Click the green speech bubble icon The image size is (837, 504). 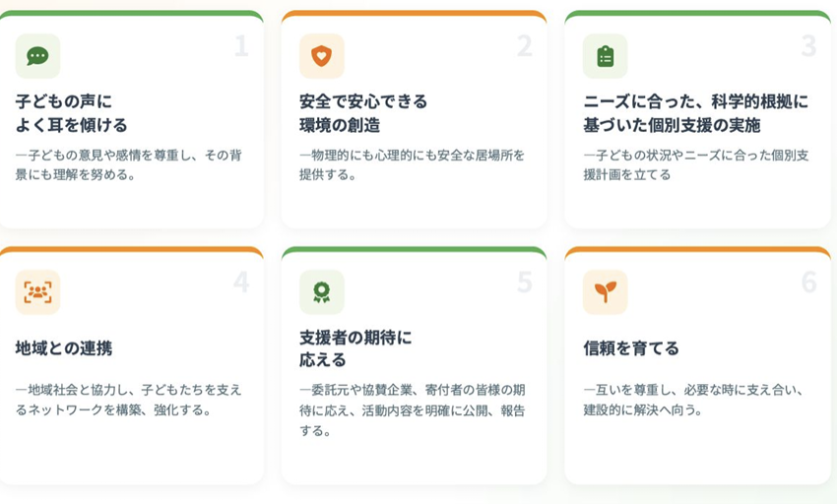[37, 56]
